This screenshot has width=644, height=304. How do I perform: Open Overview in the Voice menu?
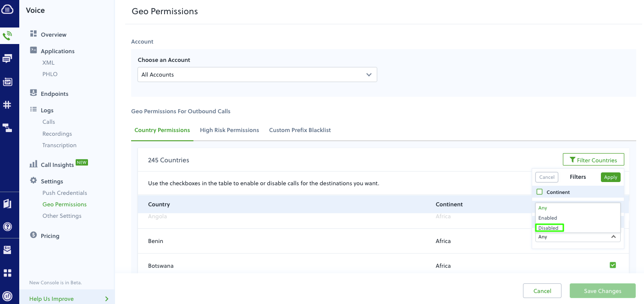54,34
